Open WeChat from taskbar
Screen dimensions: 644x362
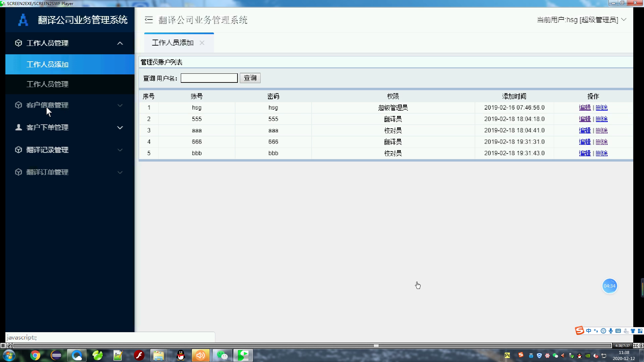(x=222, y=355)
